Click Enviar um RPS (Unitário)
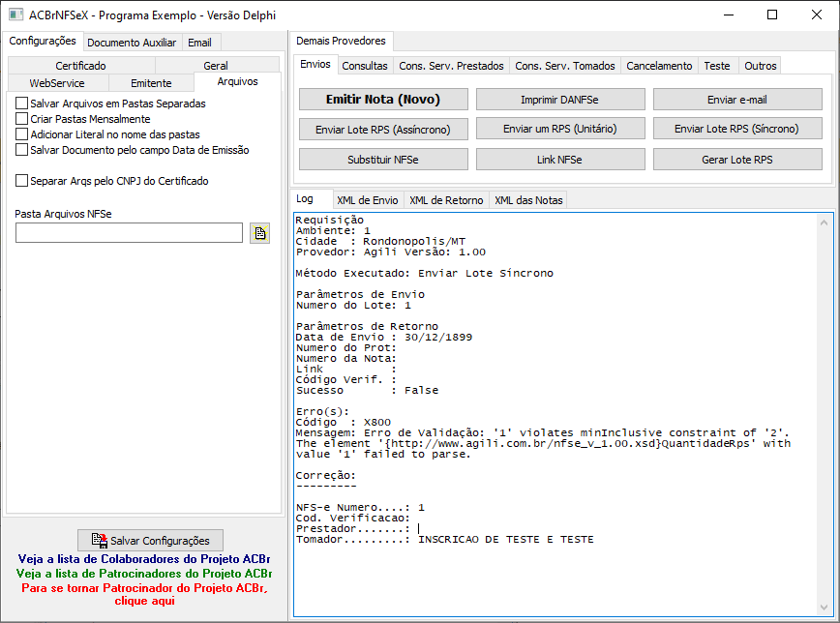The height and width of the screenshot is (623, 840). 559,129
